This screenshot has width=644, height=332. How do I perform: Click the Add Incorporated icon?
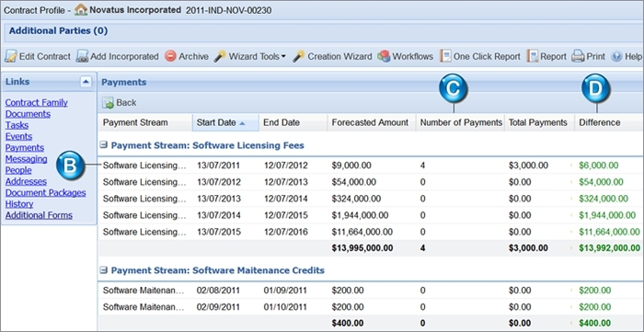point(82,57)
